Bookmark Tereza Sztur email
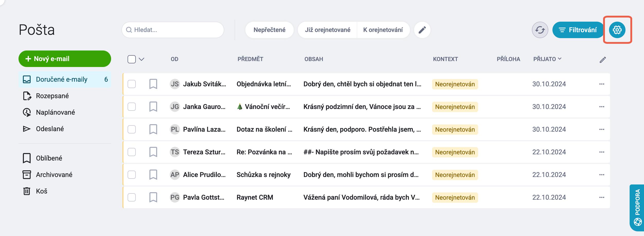This screenshot has width=644, height=236. [x=153, y=152]
